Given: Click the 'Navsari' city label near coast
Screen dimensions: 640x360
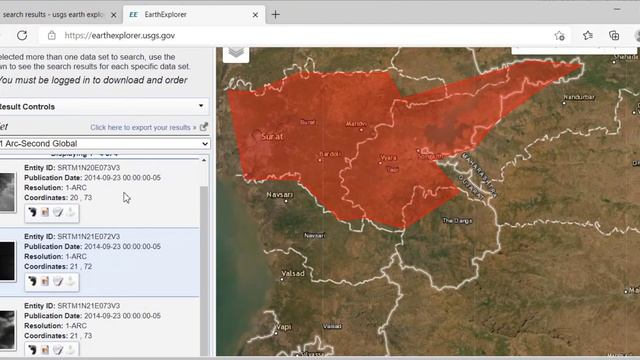Looking at the screenshot, I should coord(280,195).
